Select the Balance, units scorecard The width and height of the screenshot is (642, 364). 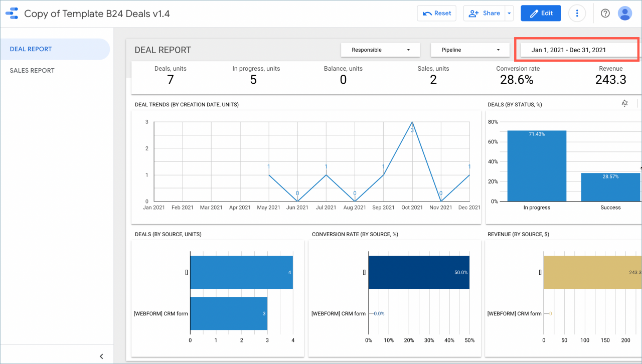point(343,75)
